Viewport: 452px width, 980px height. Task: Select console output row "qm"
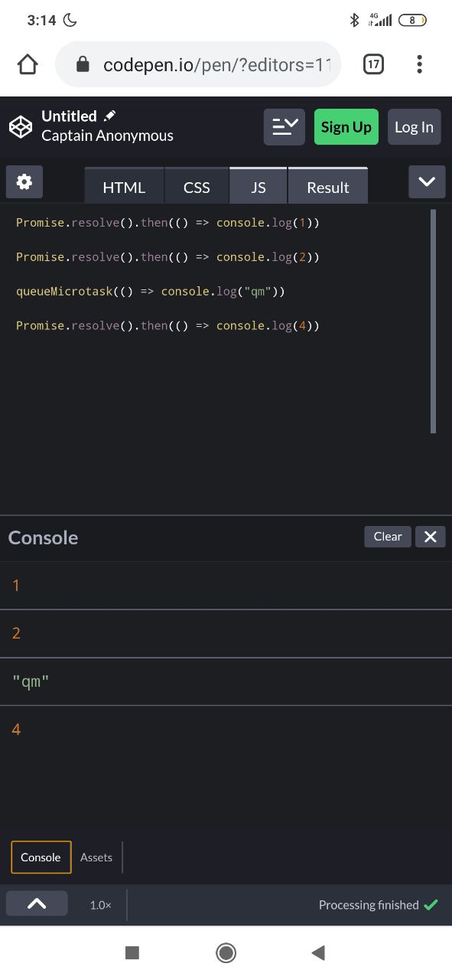click(226, 681)
